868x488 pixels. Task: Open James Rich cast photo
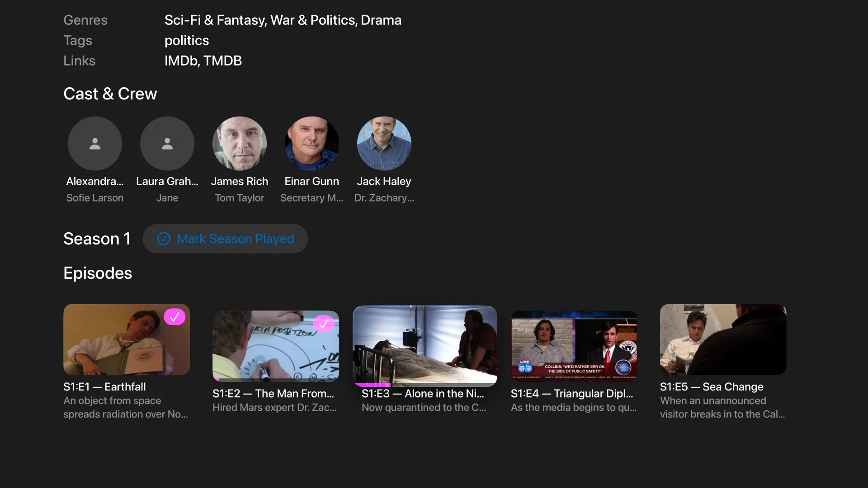pos(240,144)
